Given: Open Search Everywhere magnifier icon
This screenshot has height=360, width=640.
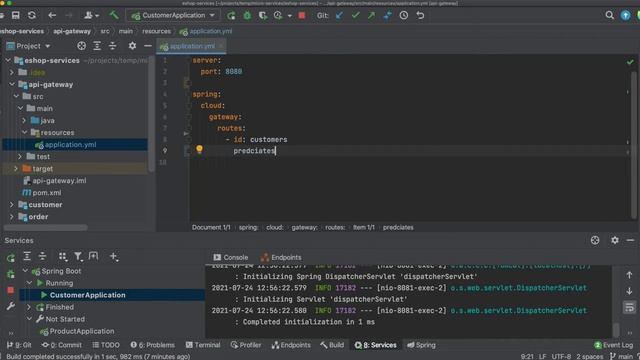Looking at the screenshot, I should point(609,16).
